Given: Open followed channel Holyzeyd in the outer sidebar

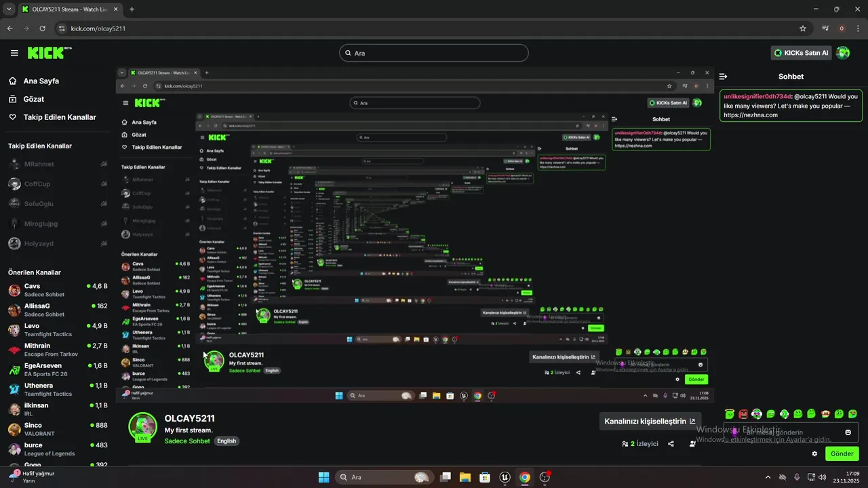Looking at the screenshot, I should click(58, 243).
